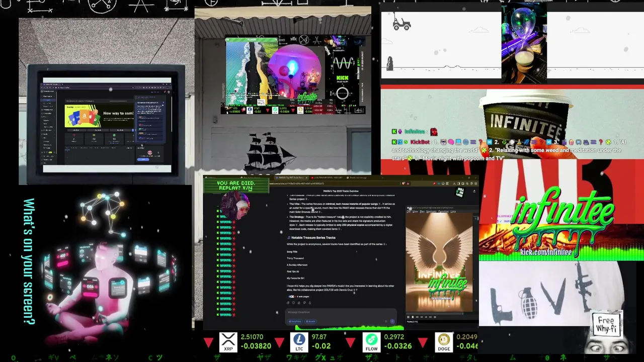The height and width of the screenshot is (362, 644).
Task: Open the Favorites menu in media player
Action: coord(444,212)
